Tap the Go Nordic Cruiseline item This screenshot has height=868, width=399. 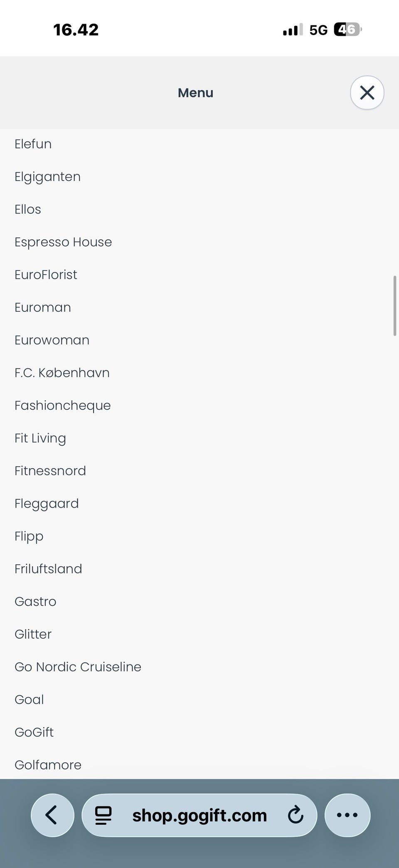78,667
